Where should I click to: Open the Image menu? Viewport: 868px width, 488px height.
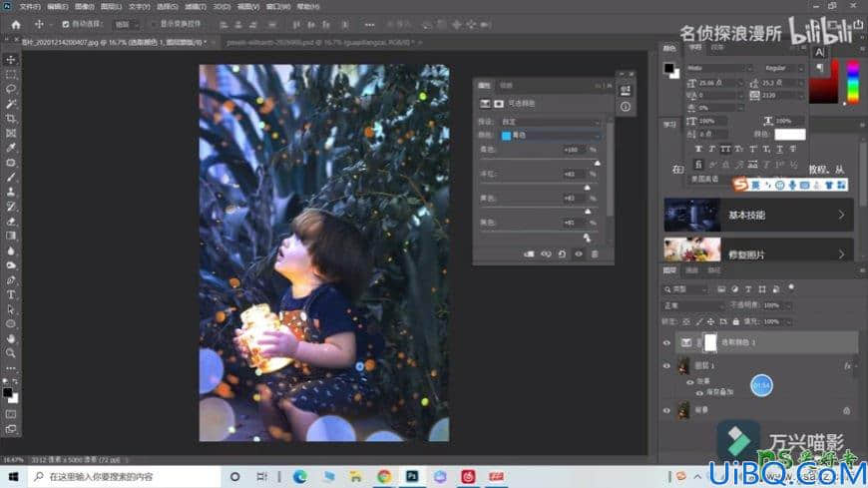[84, 7]
